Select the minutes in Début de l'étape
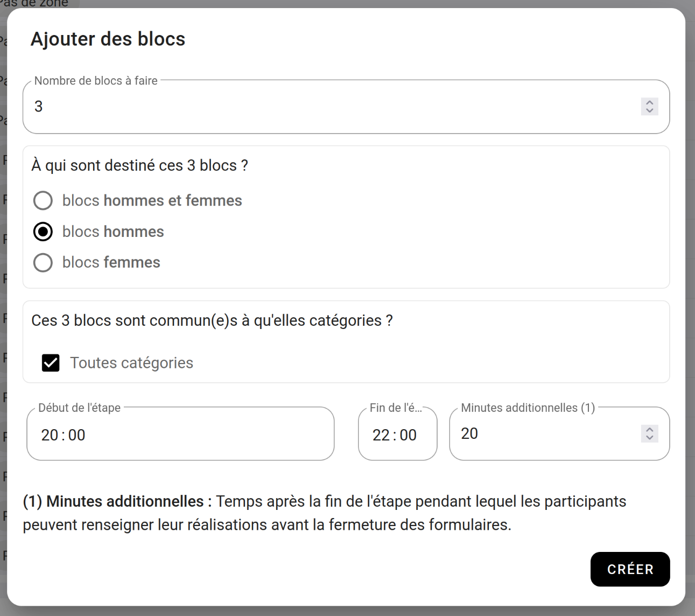695x616 pixels. [77, 435]
